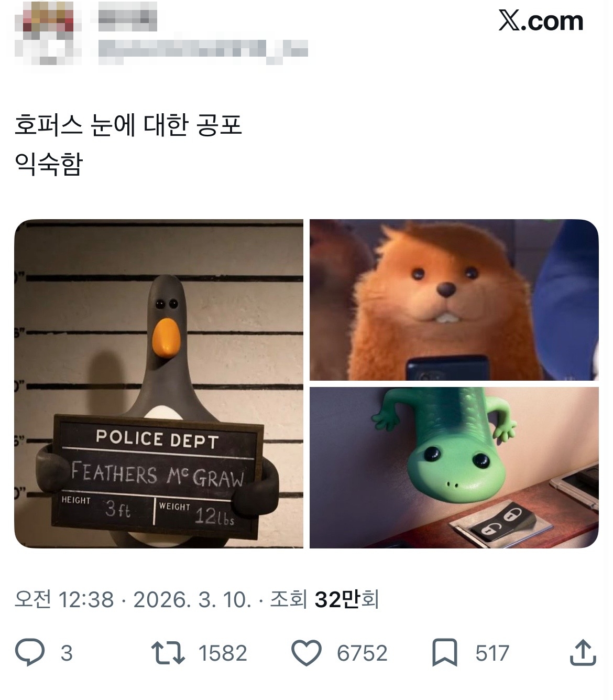This screenshot has width=613, height=700.
Task: Select the tweet text 호퍼스 눈에 대한 공포
Action: click(x=128, y=126)
